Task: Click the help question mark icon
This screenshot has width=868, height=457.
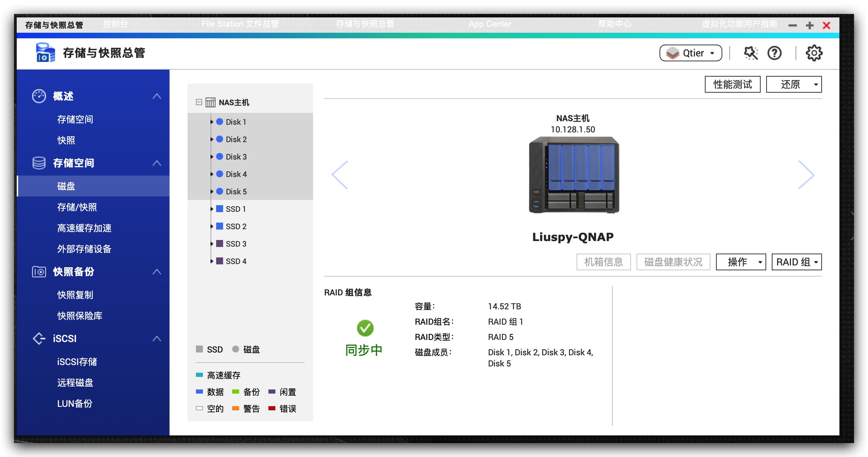Action: [x=775, y=53]
